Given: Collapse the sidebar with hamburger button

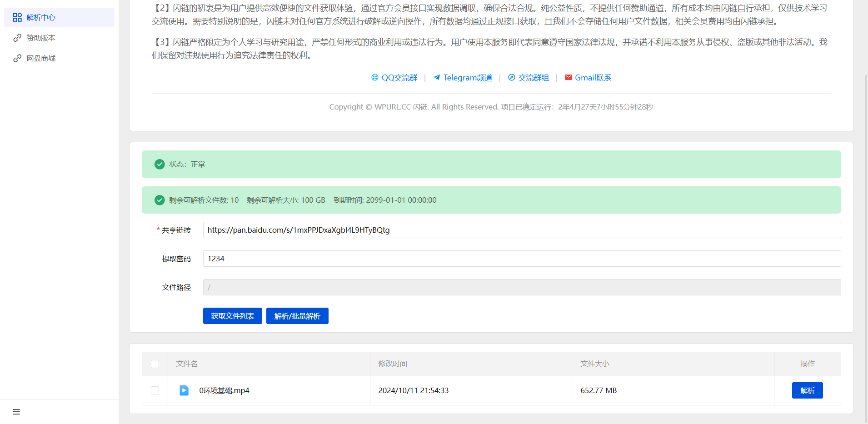Looking at the screenshot, I should click(16, 412).
